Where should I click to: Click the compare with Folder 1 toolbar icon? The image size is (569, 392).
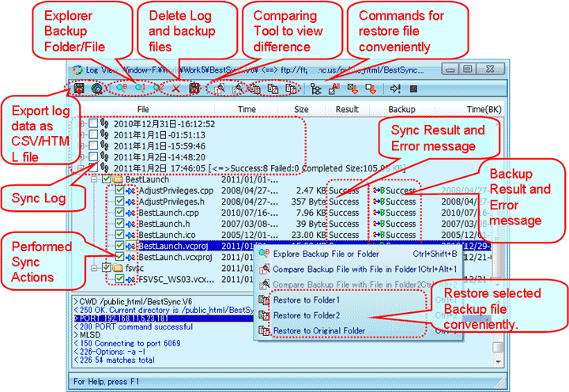pyautogui.click(x=219, y=89)
